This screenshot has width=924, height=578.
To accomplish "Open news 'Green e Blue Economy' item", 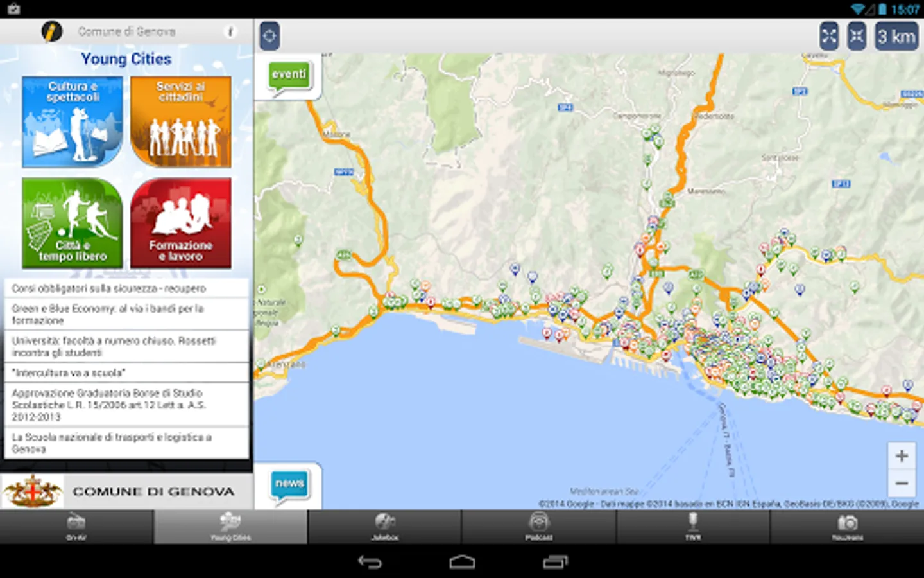I will (126, 314).
